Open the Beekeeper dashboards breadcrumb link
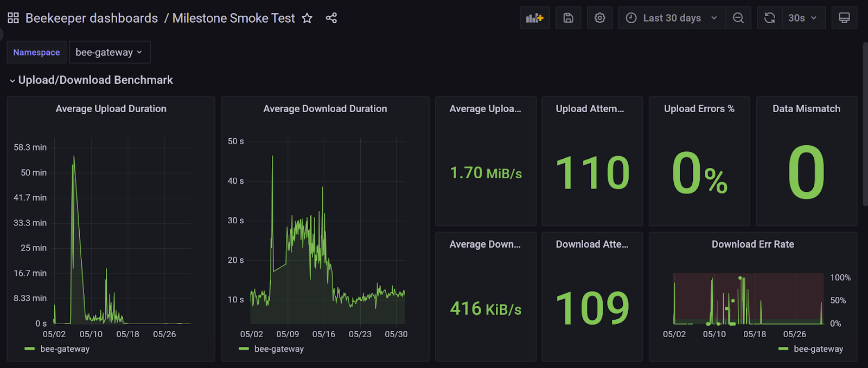This screenshot has width=868, height=368. point(91,18)
